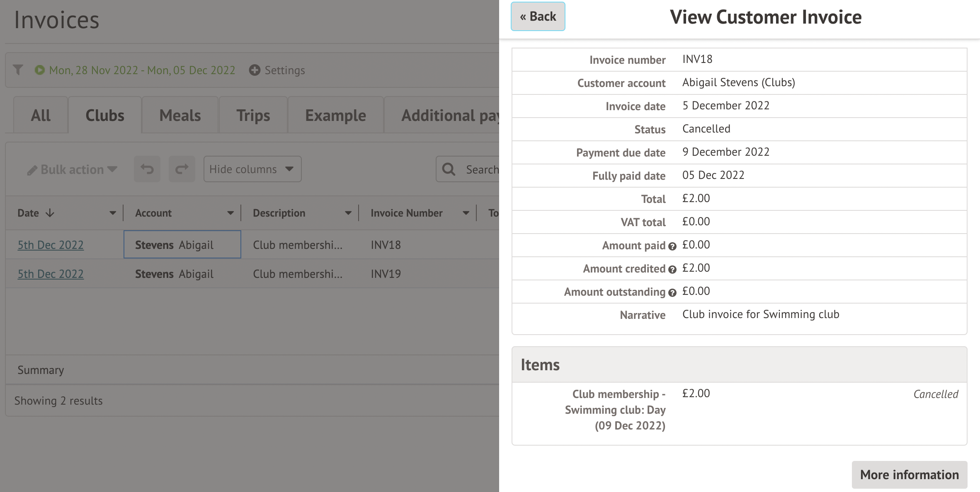Screen dimensions: 980x492
Task: Expand the Hide columns dropdown
Action: [252, 169]
